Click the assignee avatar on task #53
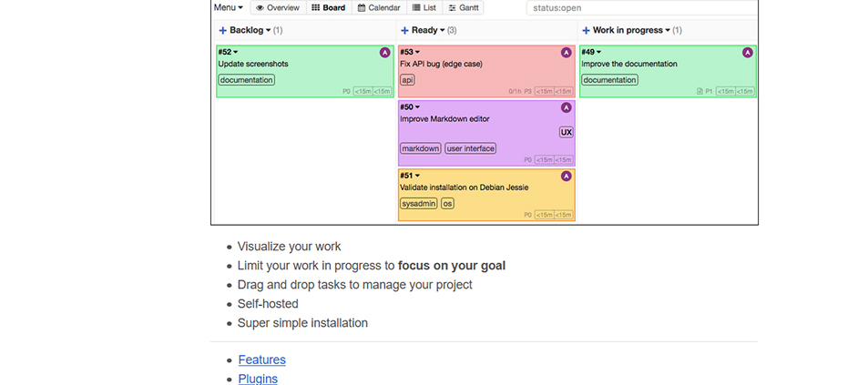This screenshot has width=868, height=385. 566,53
